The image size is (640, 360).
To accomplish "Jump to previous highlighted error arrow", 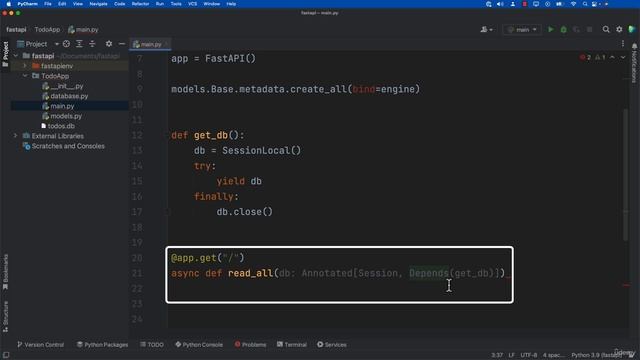I will click(x=612, y=57).
